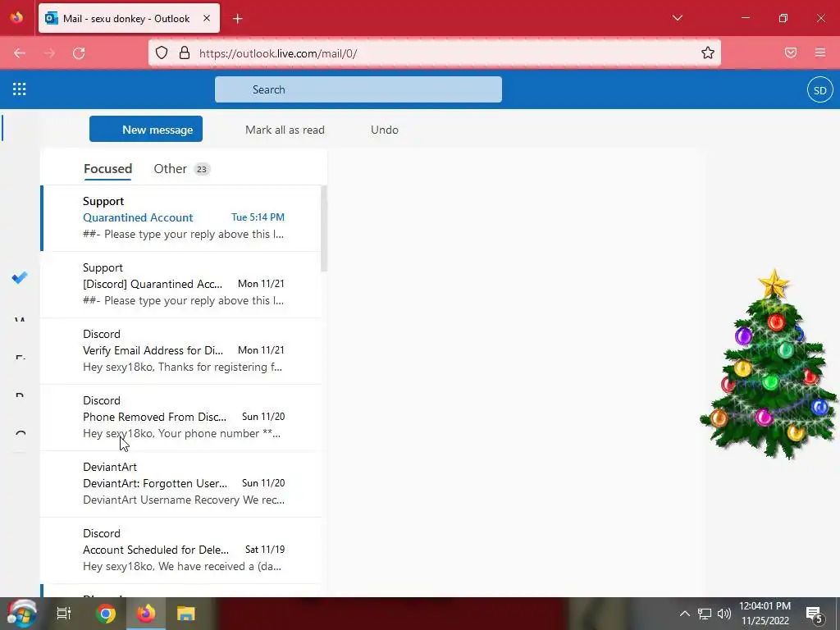Image resolution: width=840 pixels, height=630 pixels.
Task: Click the New message button
Action: [x=146, y=129]
